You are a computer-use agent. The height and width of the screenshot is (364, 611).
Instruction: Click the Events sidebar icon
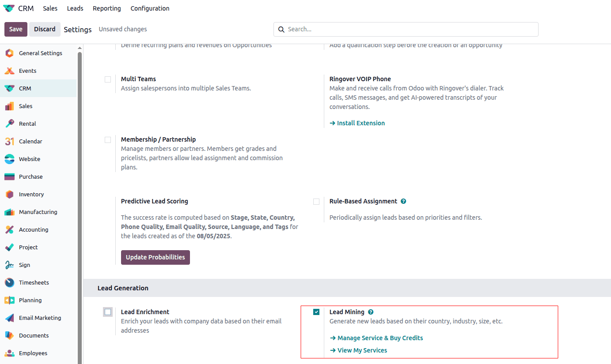[x=9, y=71]
